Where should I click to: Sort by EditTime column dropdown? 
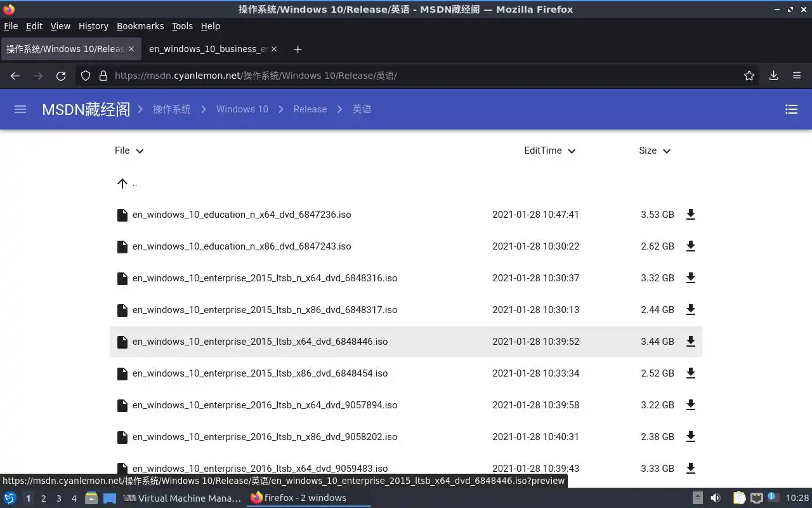550,150
